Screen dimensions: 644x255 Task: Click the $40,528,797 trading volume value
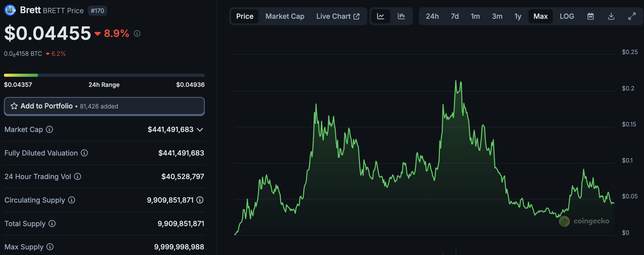click(183, 177)
